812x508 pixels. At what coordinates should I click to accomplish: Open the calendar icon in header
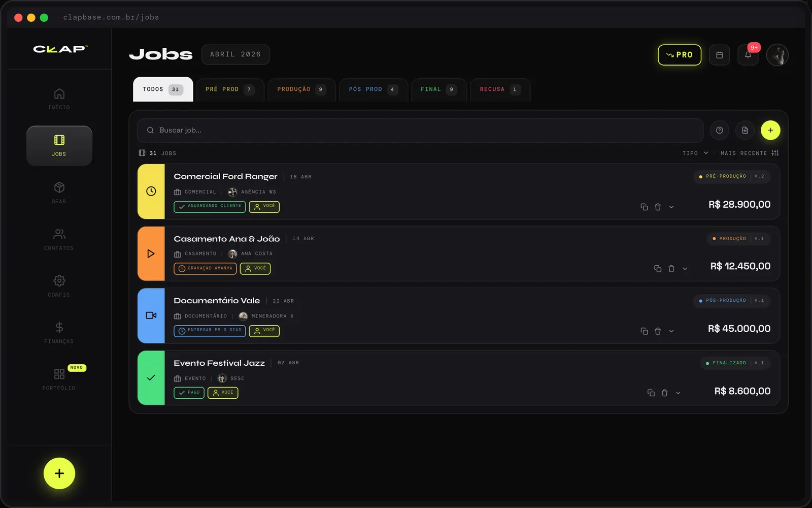click(x=719, y=55)
